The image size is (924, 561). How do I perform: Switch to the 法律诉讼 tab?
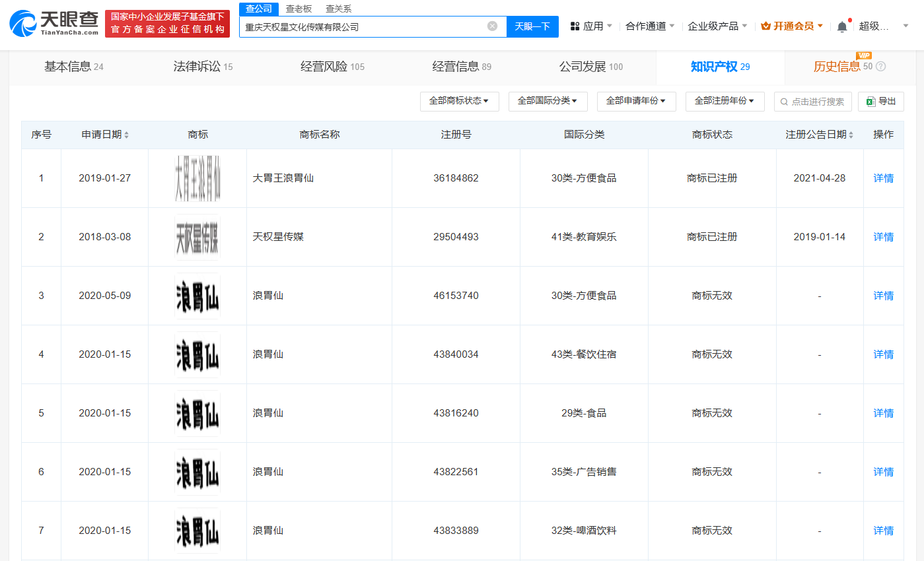tap(203, 67)
